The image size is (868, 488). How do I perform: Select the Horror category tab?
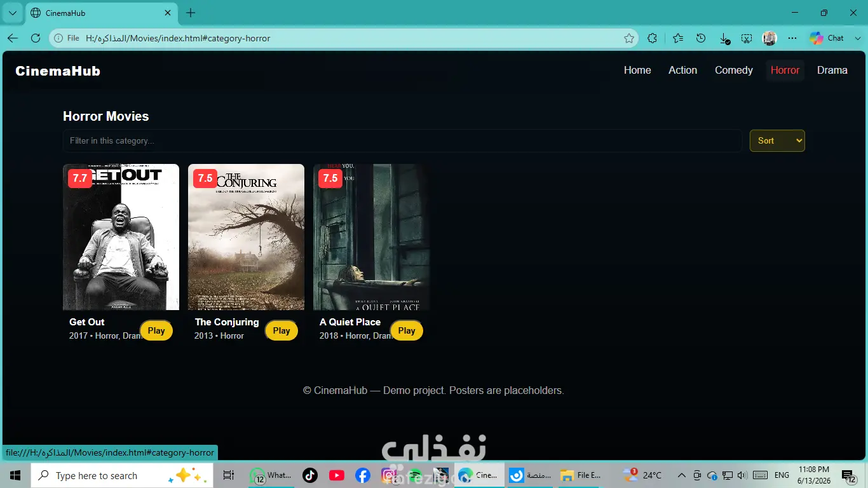click(785, 71)
